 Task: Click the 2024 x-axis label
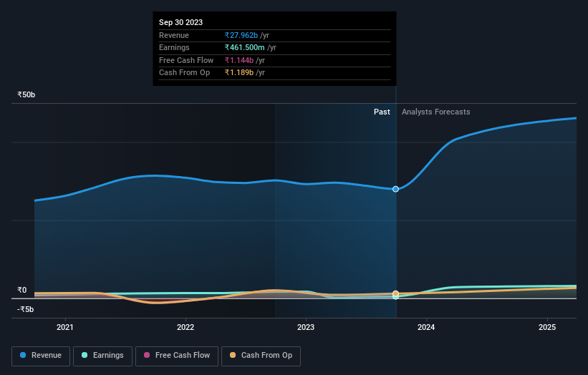click(x=426, y=327)
